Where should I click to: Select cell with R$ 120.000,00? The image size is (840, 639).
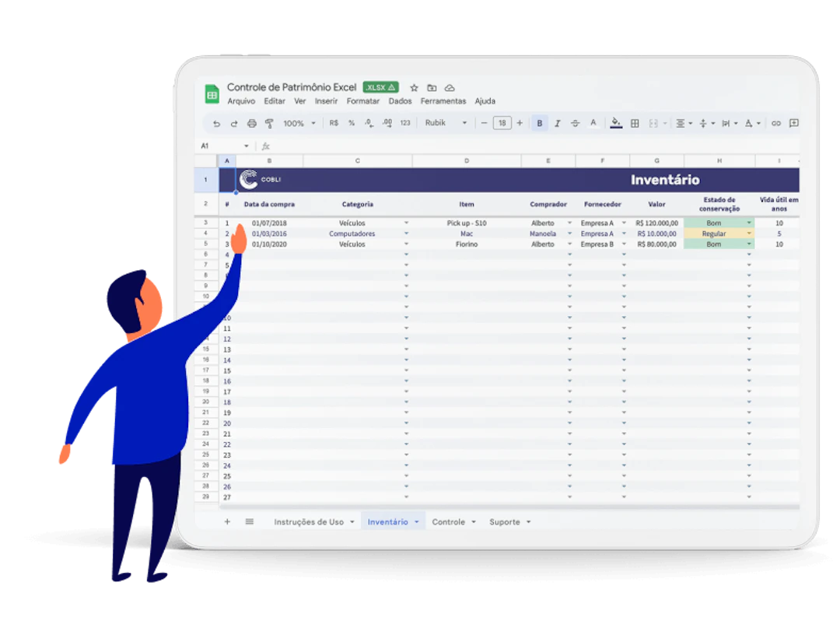tap(656, 223)
